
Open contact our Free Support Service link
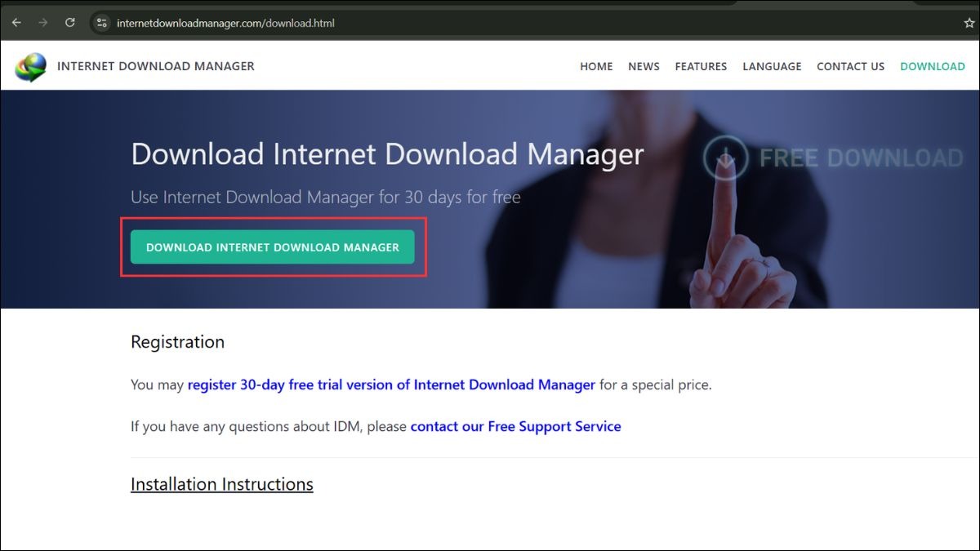coord(516,426)
